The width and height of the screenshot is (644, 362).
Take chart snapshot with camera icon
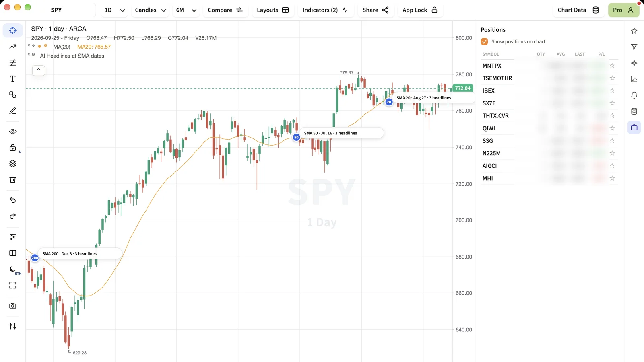click(x=13, y=306)
